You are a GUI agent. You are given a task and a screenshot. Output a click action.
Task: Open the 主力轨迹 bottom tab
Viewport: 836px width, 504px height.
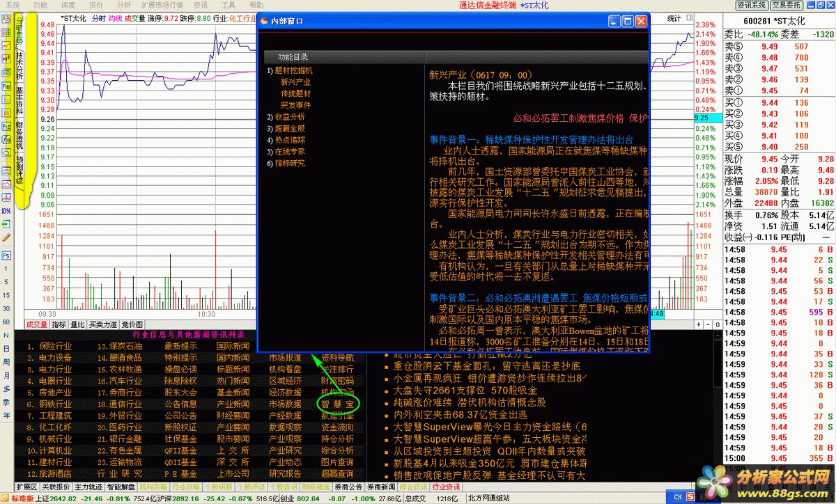[x=88, y=487]
